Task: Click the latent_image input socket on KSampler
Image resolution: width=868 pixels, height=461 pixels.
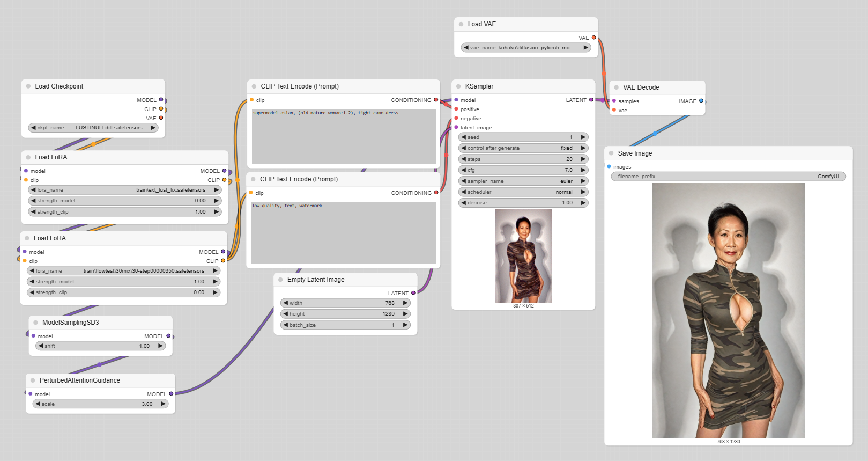Action: pos(456,127)
